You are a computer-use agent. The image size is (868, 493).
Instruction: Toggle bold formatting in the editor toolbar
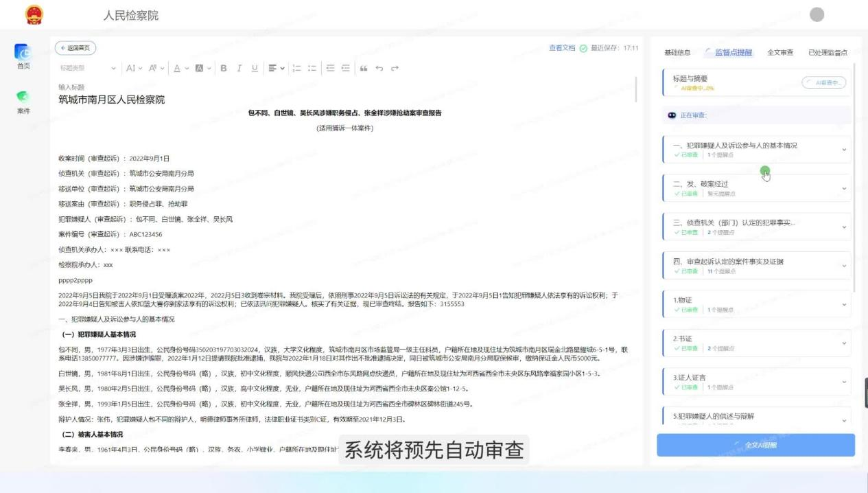click(x=223, y=68)
